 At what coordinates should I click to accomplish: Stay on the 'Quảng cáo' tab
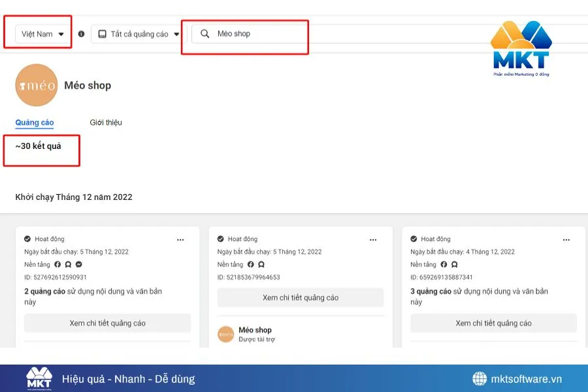click(x=34, y=122)
